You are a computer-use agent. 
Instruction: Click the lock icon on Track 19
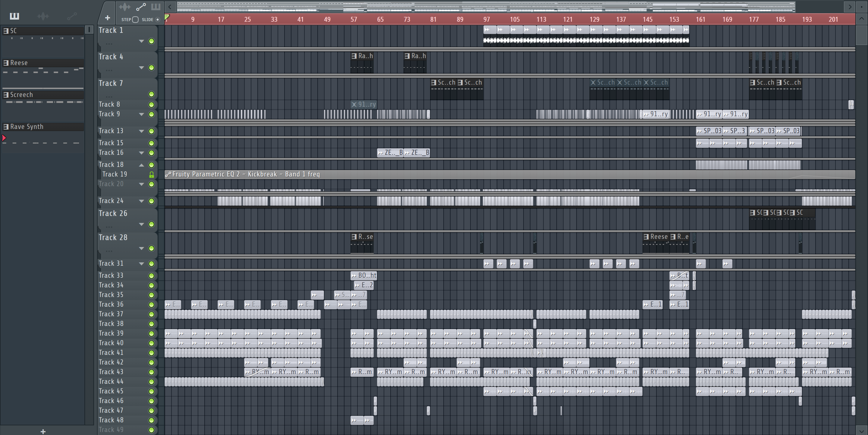click(x=152, y=174)
